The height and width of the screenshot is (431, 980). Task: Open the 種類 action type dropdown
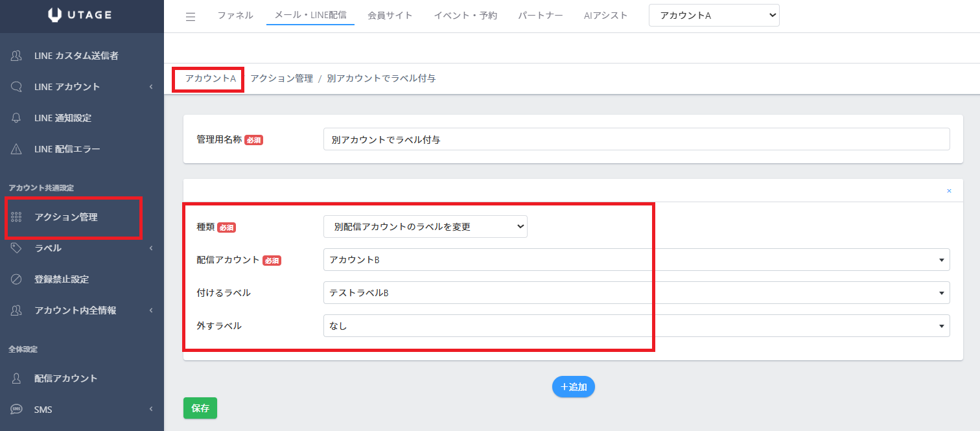pyautogui.click(x=425, y=227)
